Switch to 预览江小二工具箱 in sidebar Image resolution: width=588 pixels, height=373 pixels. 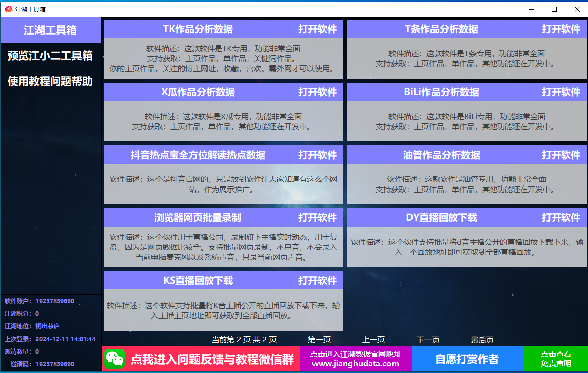point(51,56)
